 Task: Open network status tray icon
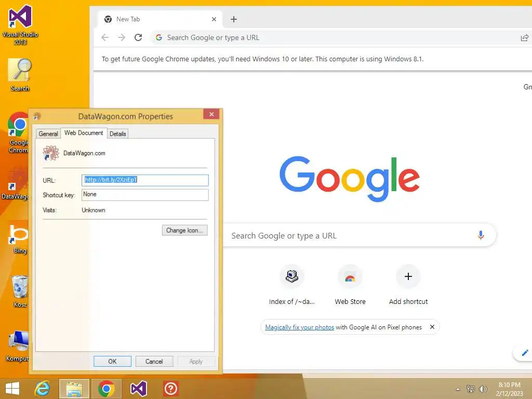tap(471, 389)
